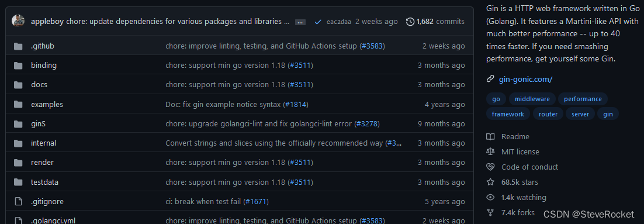644x224 pixels.
Task: Open the testdata folder
Action: [x=44, y=182]
